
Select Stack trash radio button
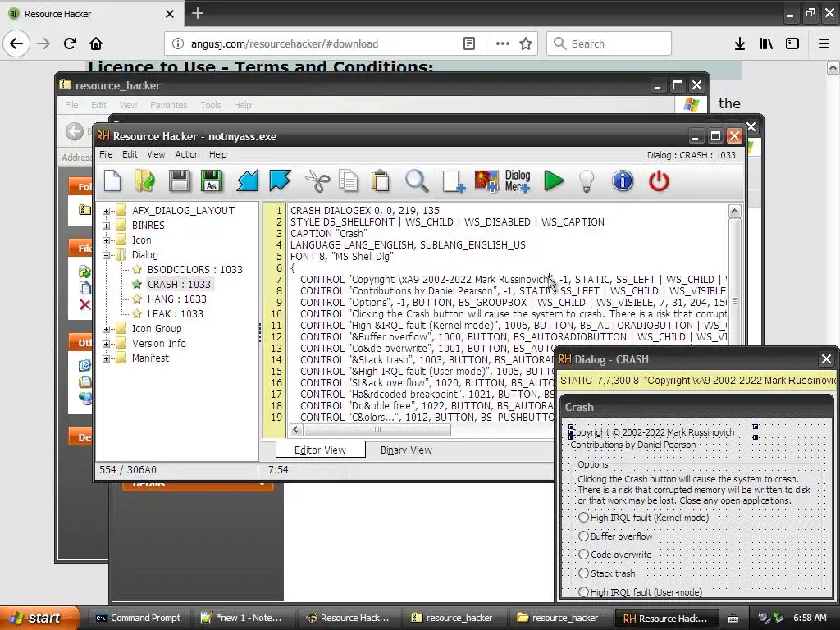(583, 573)
